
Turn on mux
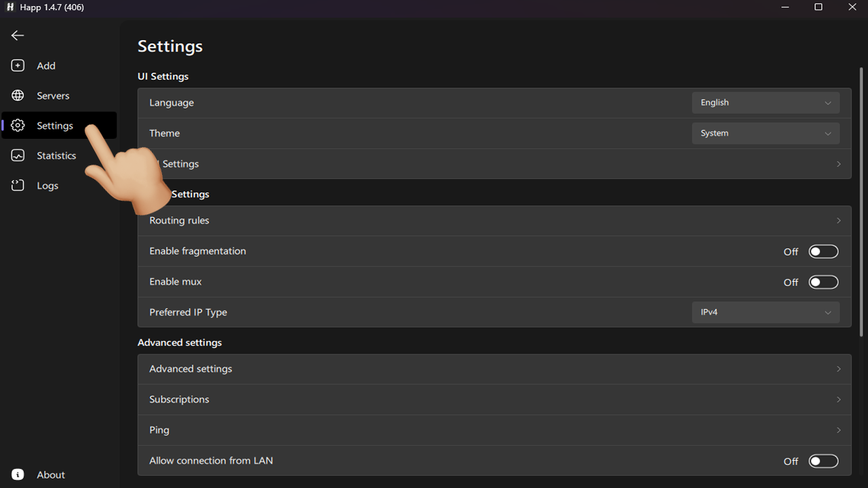823,281
